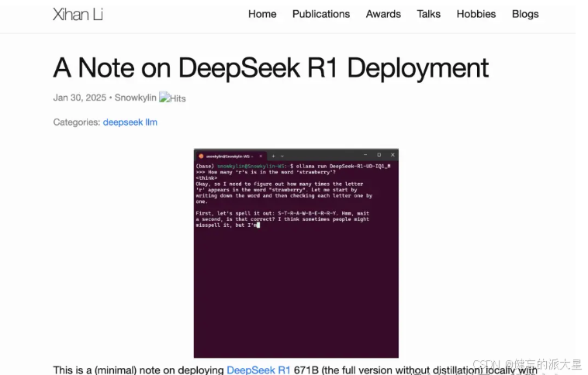Open the Publications page

pos(321,14)
